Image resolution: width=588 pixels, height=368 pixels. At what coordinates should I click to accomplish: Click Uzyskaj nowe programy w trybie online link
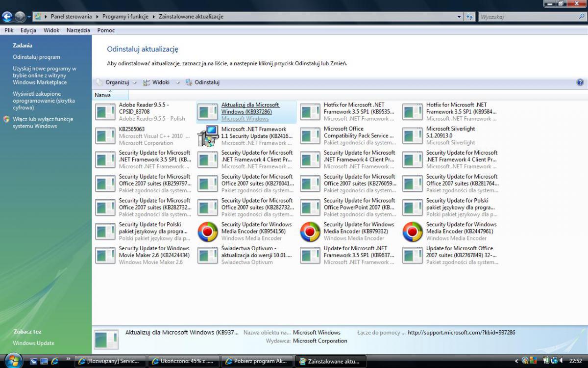[45, 76]
